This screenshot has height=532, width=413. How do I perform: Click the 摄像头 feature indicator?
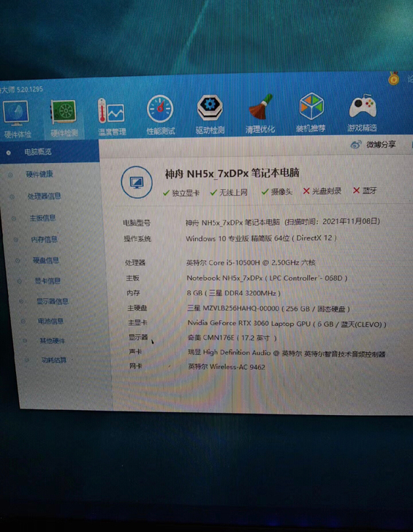[x=277, y=191]
